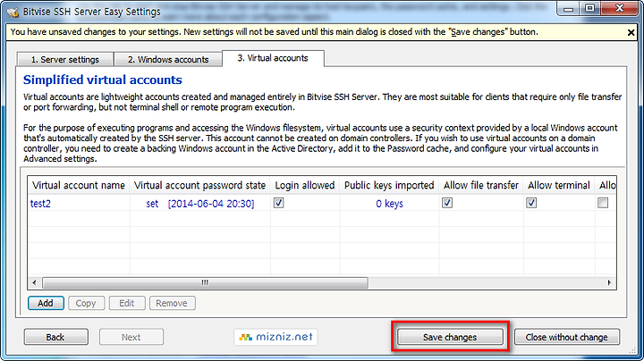The image size is (644, 361).
Task: Click the Copy account button
Action: point(86,303)
